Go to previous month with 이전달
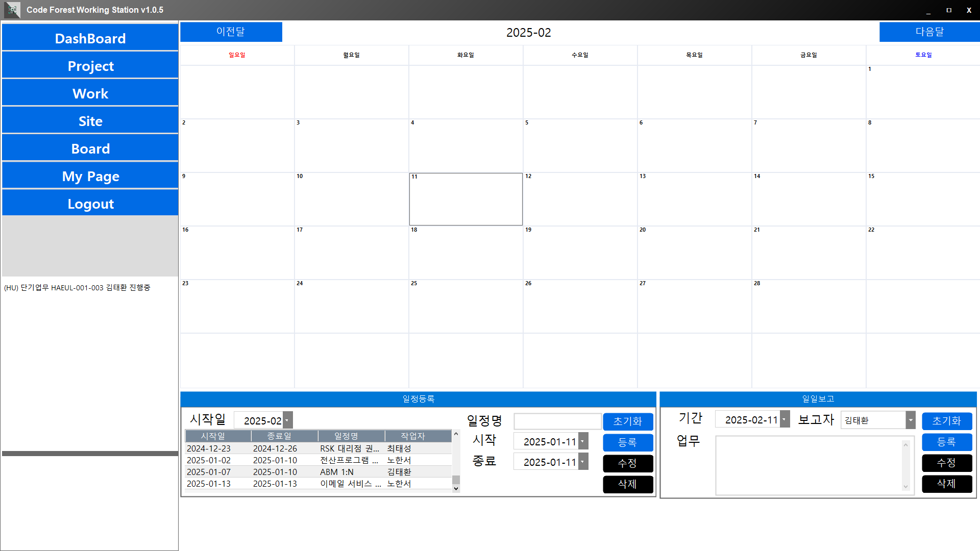 (x=231, y=32)
